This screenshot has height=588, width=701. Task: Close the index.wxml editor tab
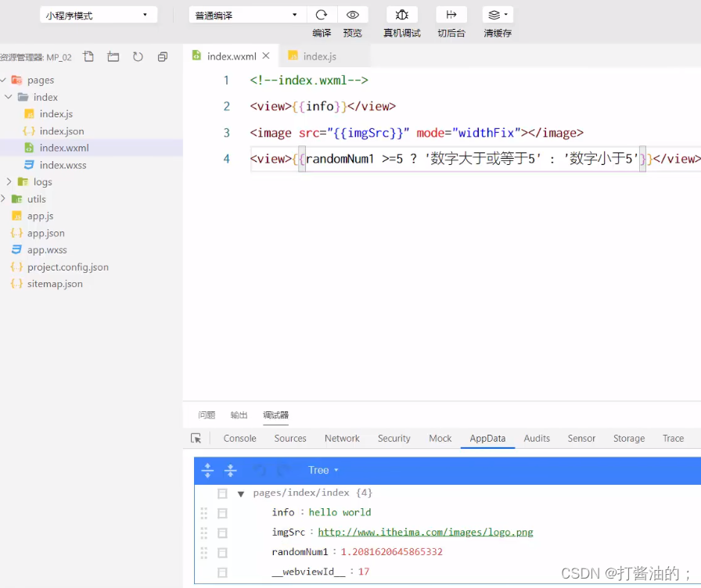(266, 56)
